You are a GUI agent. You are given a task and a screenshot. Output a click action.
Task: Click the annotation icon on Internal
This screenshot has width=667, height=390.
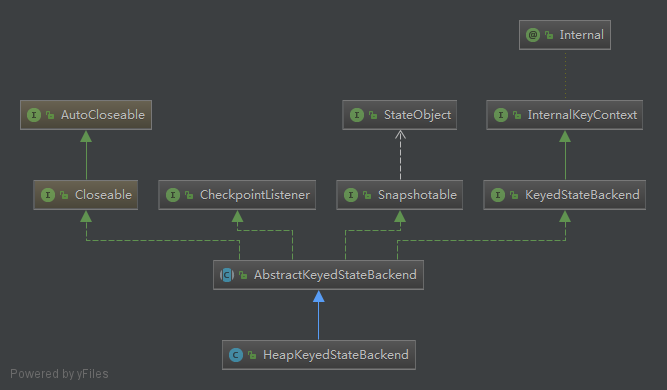click(533, 35)
